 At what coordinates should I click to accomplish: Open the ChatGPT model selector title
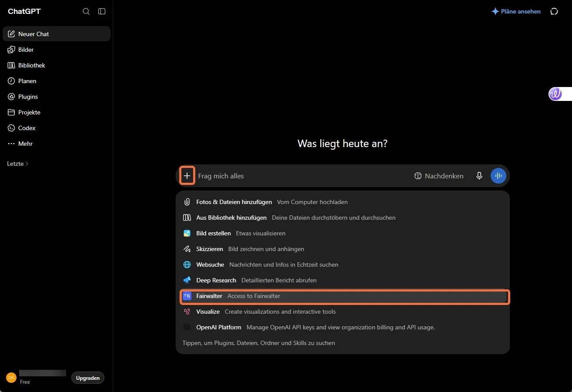(x=24, y=11)
